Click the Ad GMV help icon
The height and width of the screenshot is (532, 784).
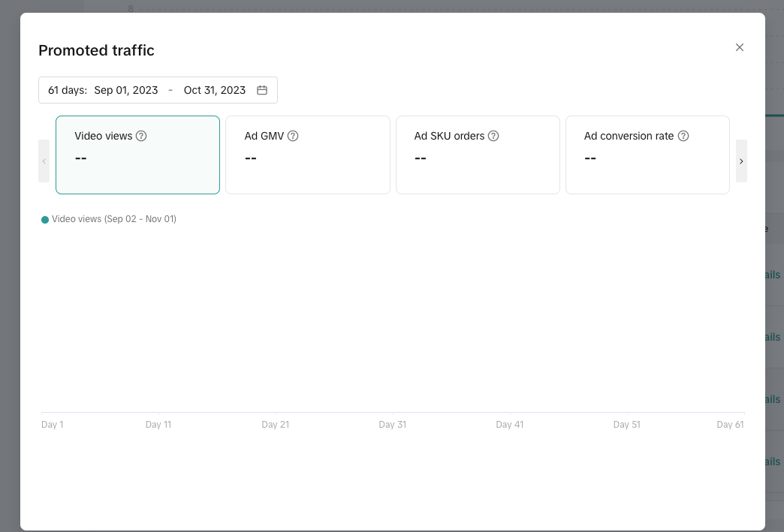pyautogui.click(x=293, y=136)
